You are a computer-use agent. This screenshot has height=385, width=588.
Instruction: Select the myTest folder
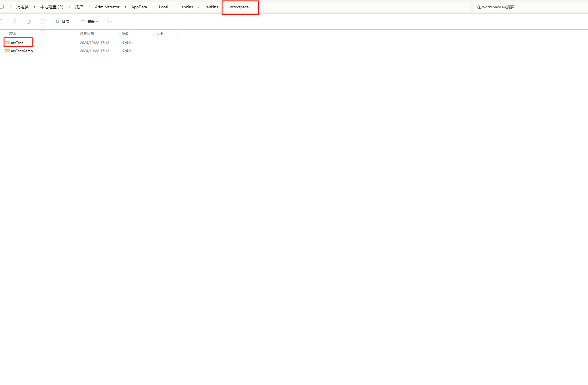point(17,43)
